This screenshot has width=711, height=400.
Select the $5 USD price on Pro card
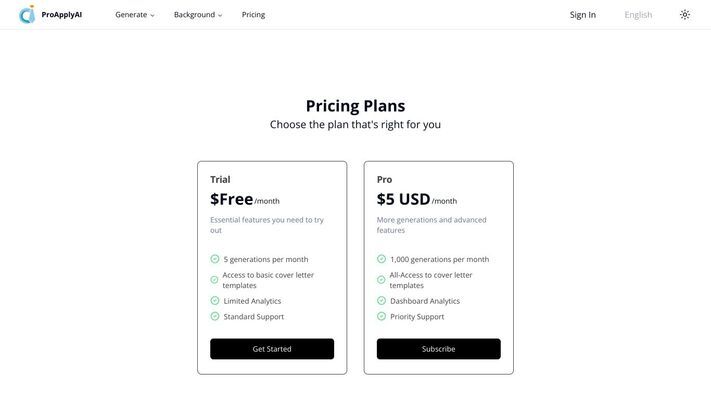[403, 199]
